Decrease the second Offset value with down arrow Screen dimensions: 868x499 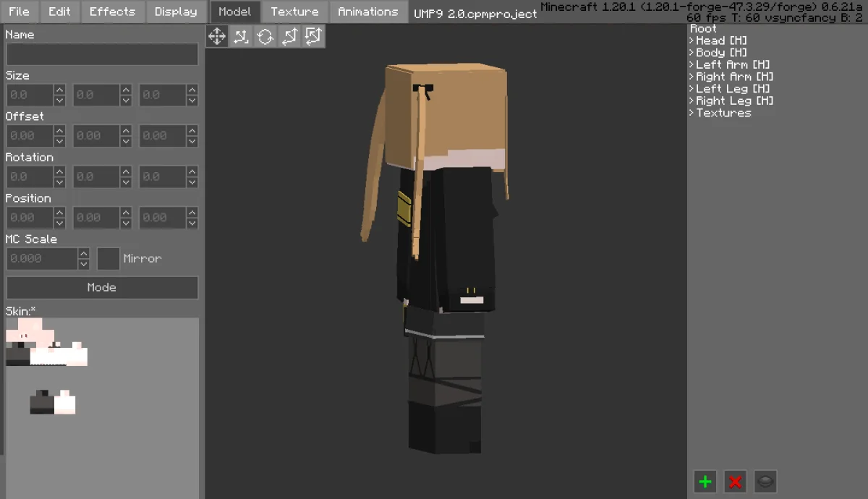pyautogui.click(x=126, y=141)
